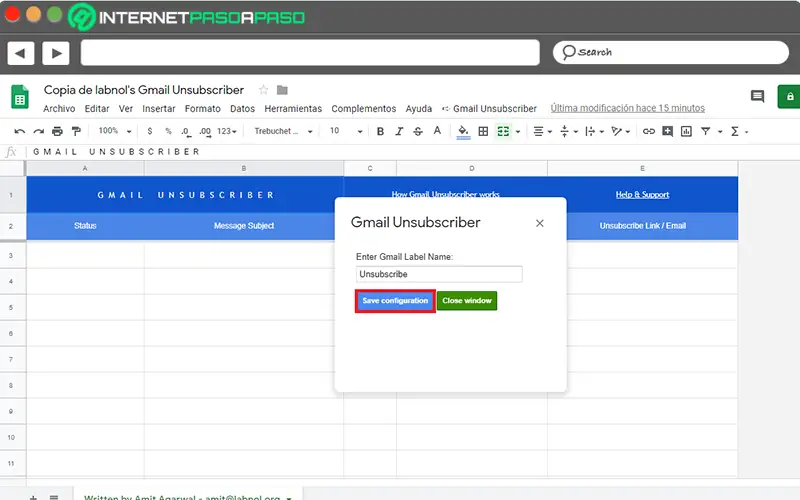Apply percent format with the % icon

(x=168, y=132)
